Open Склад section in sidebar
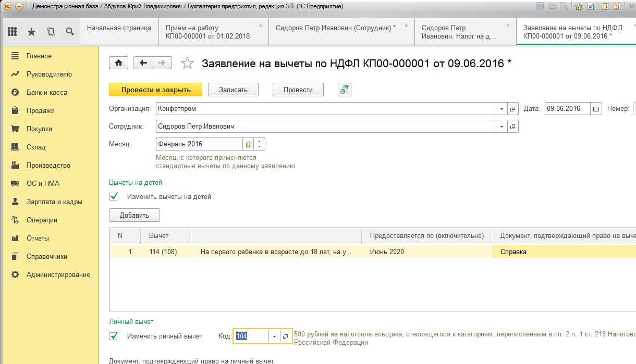Viewport: 636px width, 364px height. tap(36, 147)
